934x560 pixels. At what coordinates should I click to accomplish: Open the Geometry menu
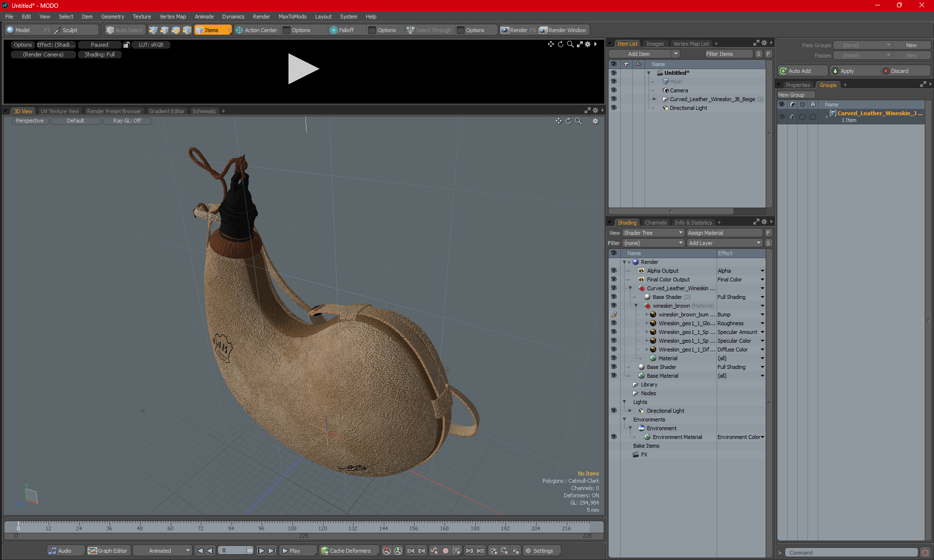pos(112,17)
